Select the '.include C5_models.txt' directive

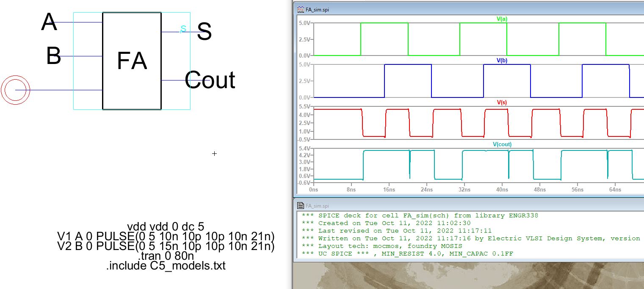click(166, 266)
